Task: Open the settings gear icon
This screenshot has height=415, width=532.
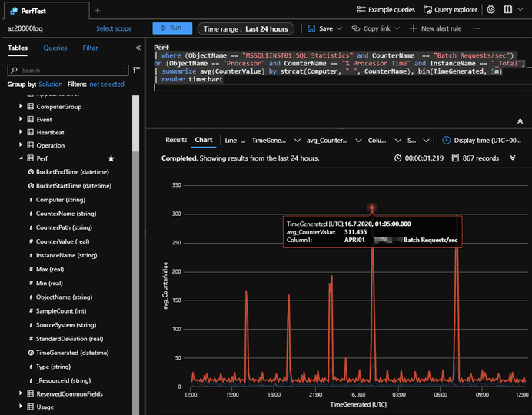Action: [490, 9]
